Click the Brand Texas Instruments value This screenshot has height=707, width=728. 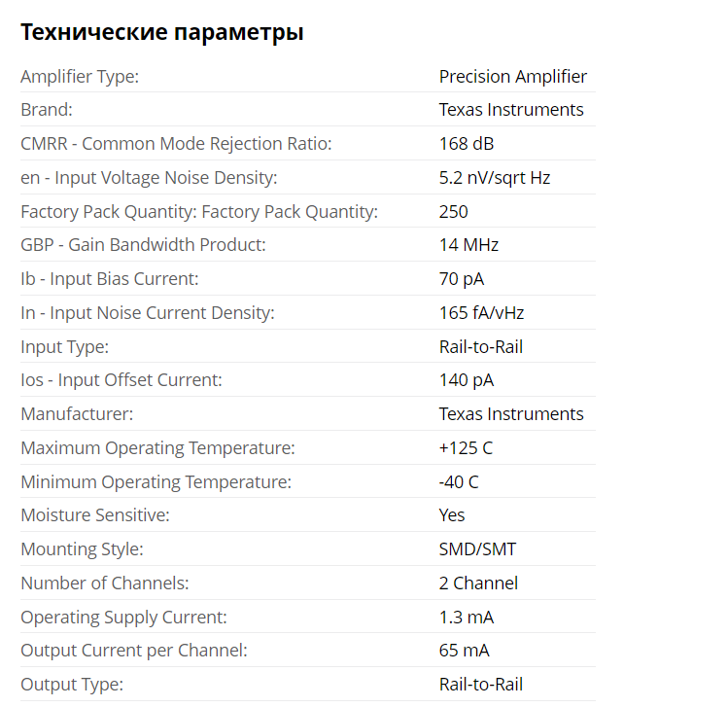pyautogui.click(x=511, y=110)
